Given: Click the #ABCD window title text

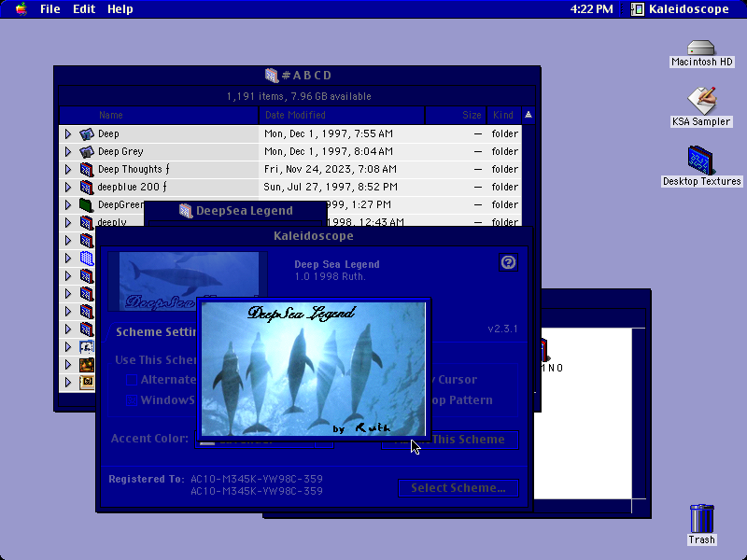Looking at the screenshot, I should click(x=307, y=76).
